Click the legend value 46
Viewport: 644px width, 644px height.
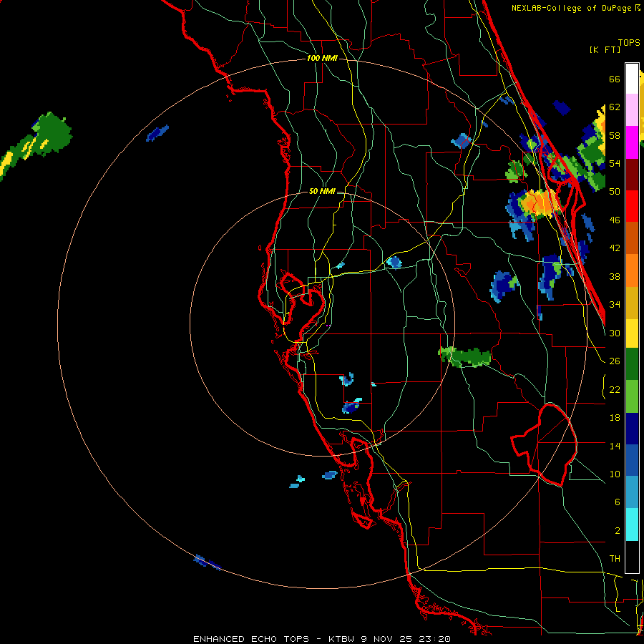click(x=615, y=220)
